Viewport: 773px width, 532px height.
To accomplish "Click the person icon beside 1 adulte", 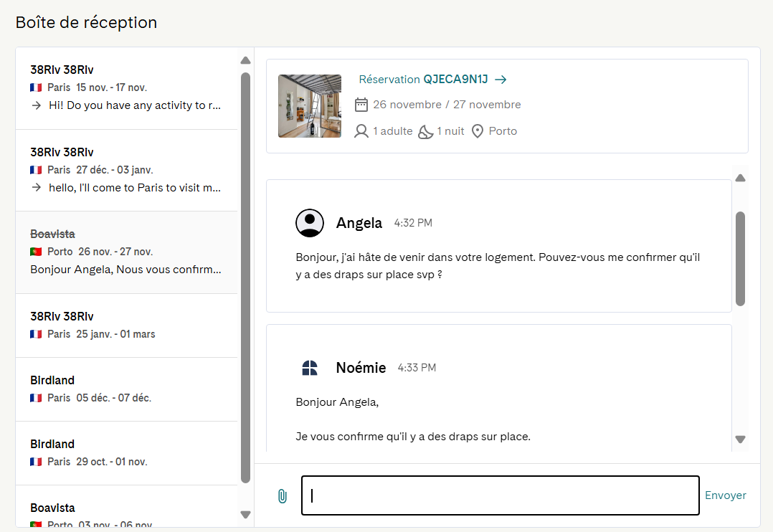I will (361, 131).
